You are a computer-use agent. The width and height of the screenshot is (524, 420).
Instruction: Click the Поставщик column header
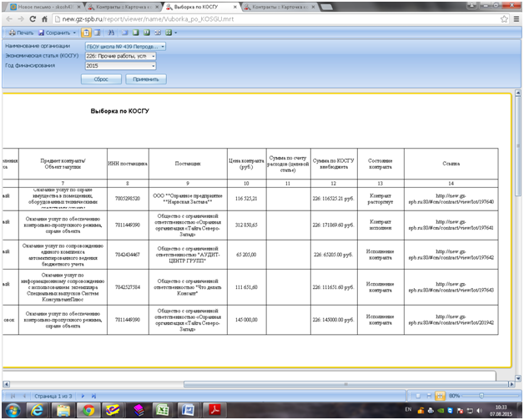coord(188,164)
